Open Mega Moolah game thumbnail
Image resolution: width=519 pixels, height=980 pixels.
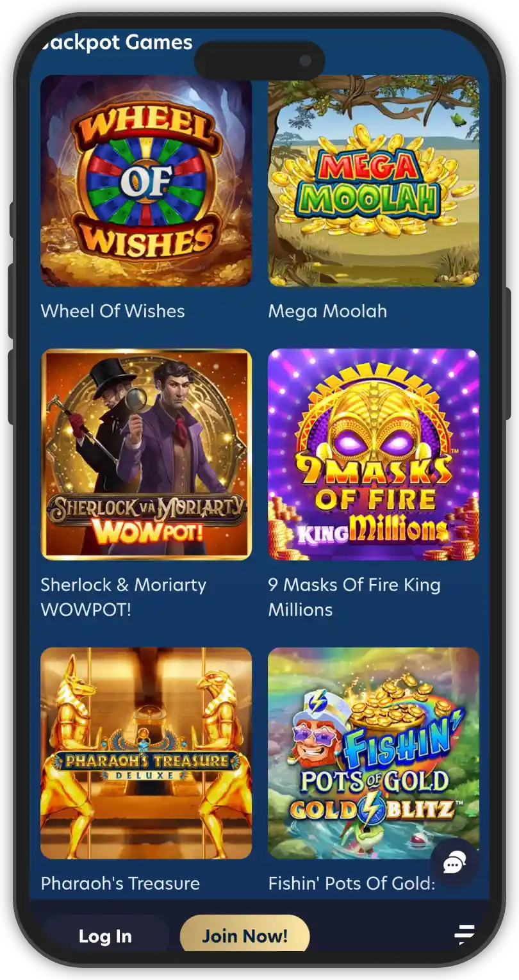click(x=374, y=181)
